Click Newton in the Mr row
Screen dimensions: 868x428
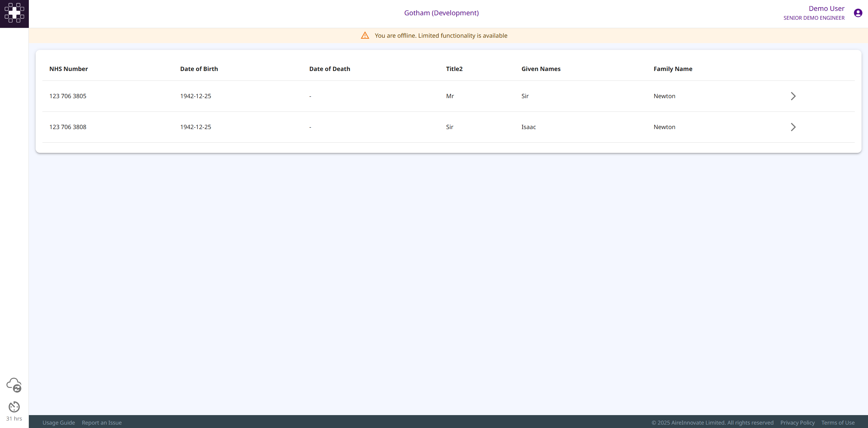(x=664, y=96)
